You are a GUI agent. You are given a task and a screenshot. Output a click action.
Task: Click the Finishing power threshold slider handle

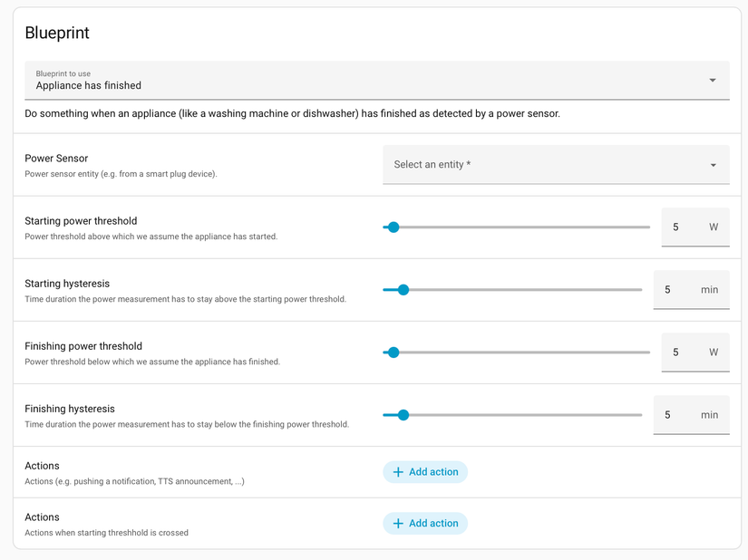pos(392,352)
